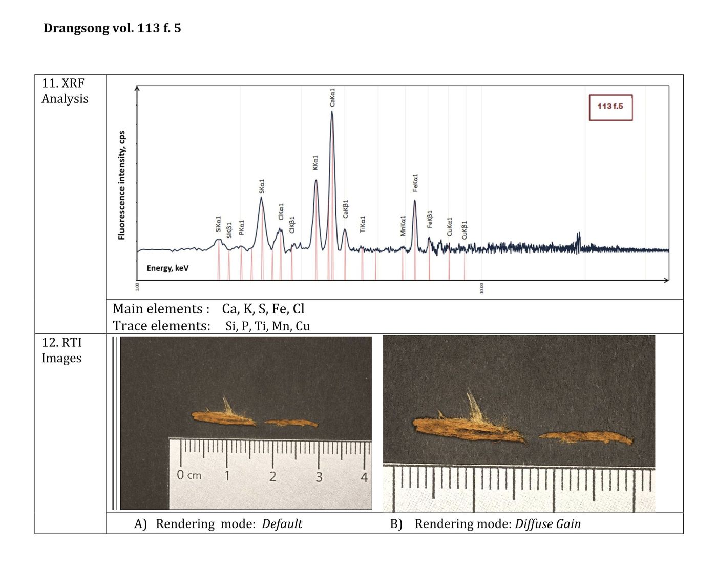Click the SiKβ1 peak label

[229, 230]
